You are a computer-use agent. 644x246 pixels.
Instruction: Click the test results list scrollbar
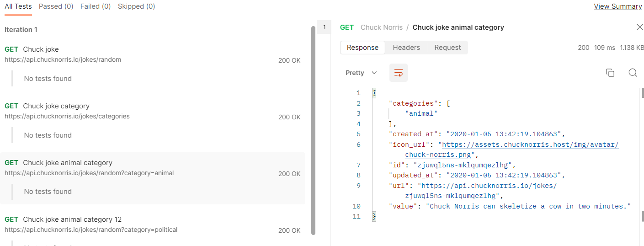click(x=313, y=130)
